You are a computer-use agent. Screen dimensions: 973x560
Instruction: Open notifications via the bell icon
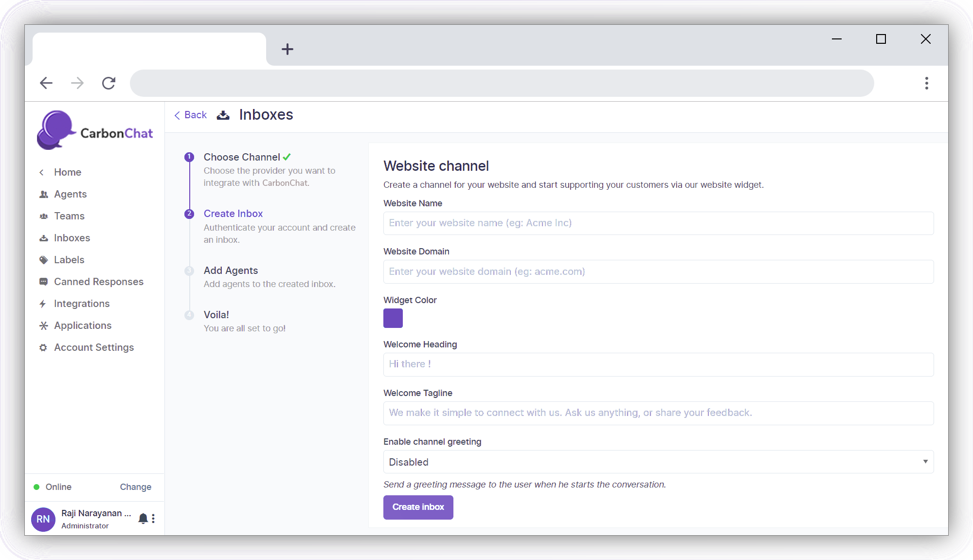[143, 519]
